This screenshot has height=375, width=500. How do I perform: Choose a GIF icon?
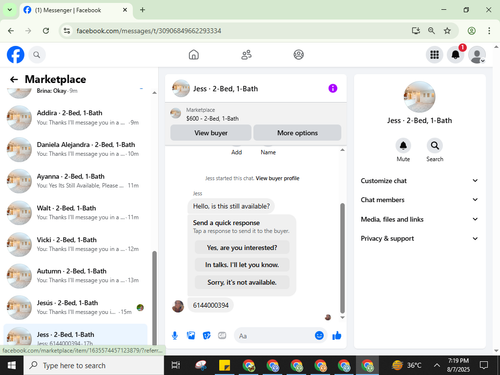[222, 336]
